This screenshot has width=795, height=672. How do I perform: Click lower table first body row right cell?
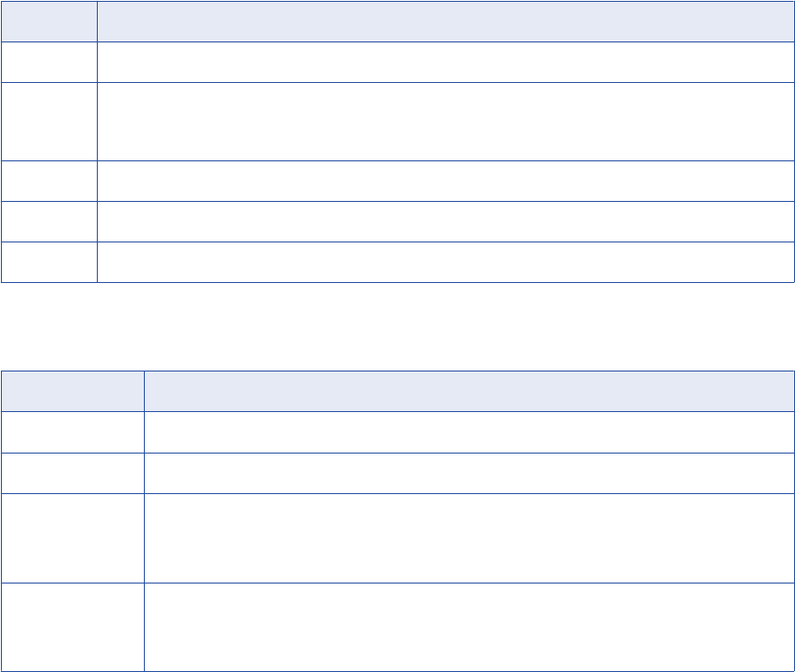469,432
